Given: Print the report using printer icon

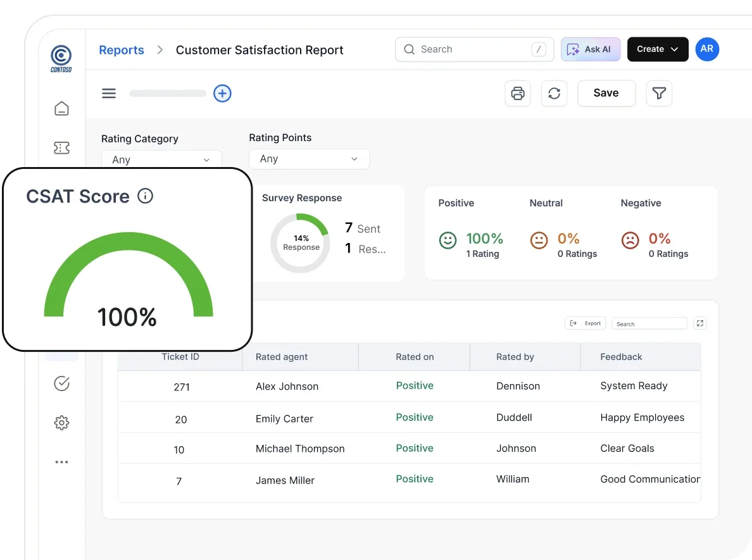Looking at the screenshot, I should tap(518, 93).
